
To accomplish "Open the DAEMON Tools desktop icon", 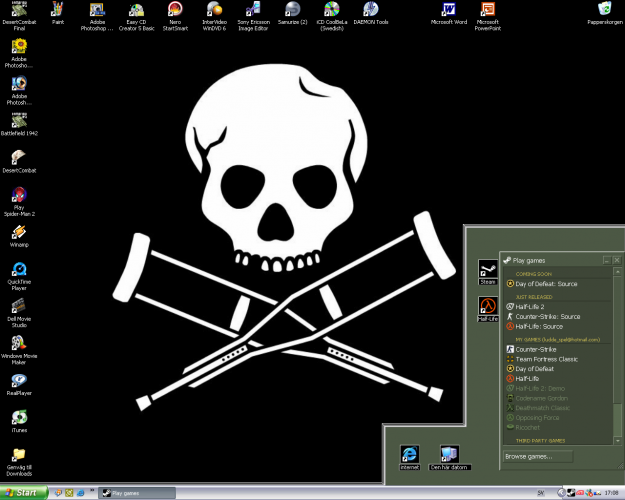I will 370,10.
